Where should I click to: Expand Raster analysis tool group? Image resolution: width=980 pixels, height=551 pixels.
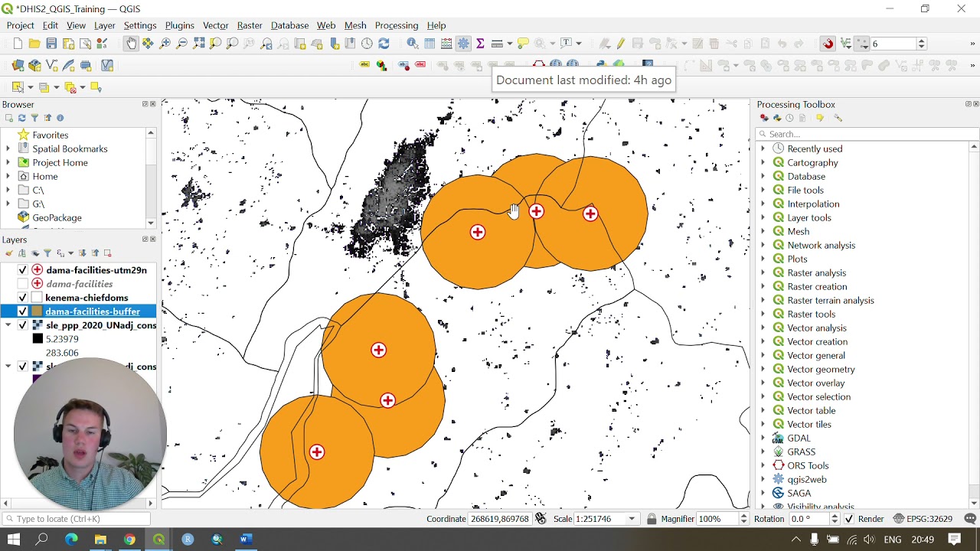tap(763, 272)
